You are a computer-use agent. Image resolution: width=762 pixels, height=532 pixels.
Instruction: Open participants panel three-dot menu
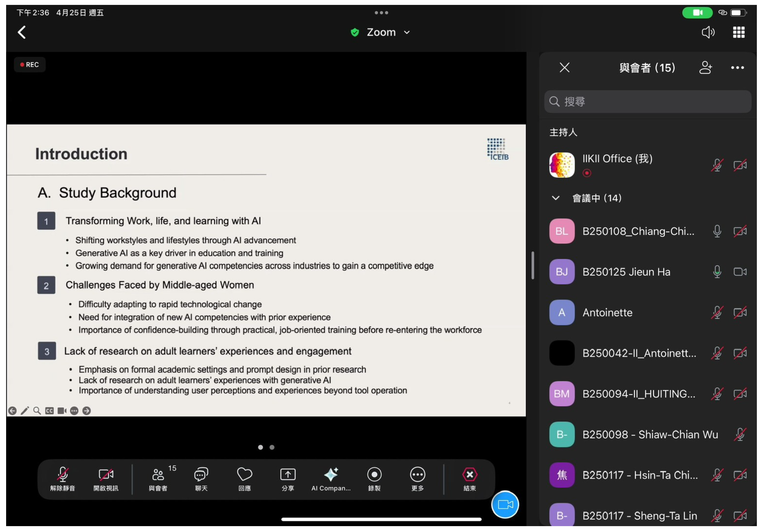737,68
